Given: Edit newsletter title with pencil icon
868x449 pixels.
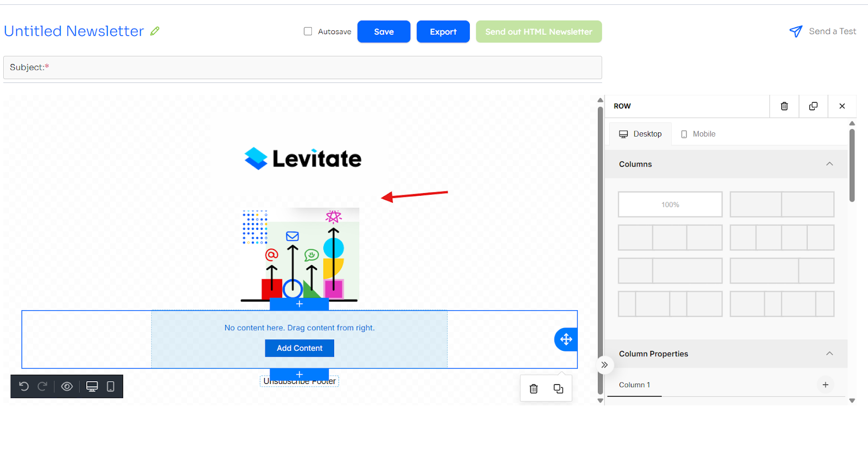Looking at the screenshot, I should click(x=155, y=31).
